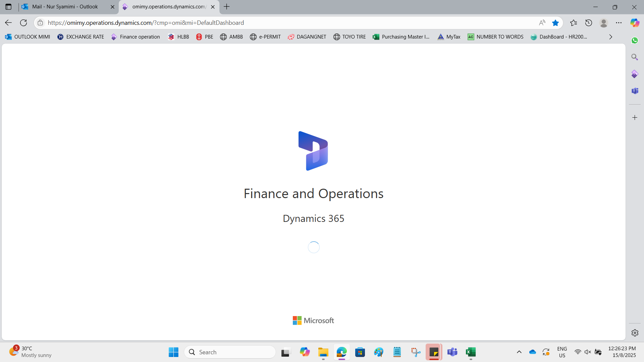Show hidden system tray icons
This screenshot has height=362, width=644.
tap(519, 352)
